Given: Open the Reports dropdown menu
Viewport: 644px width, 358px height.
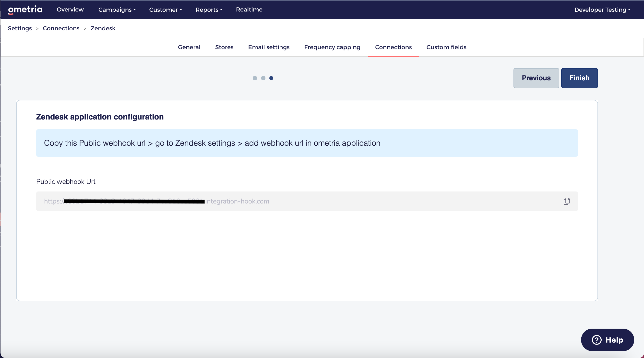Looking at the screenshot, I should click(x=209, y=10).
